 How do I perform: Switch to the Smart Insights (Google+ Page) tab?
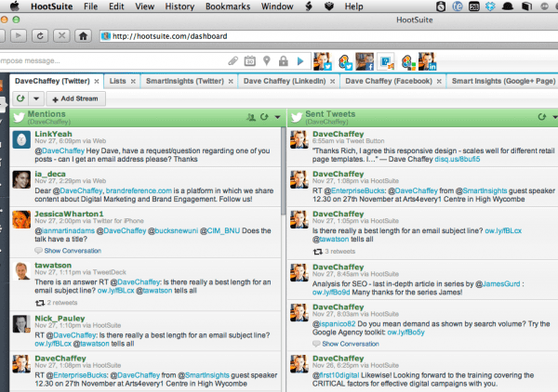point(503,81)
